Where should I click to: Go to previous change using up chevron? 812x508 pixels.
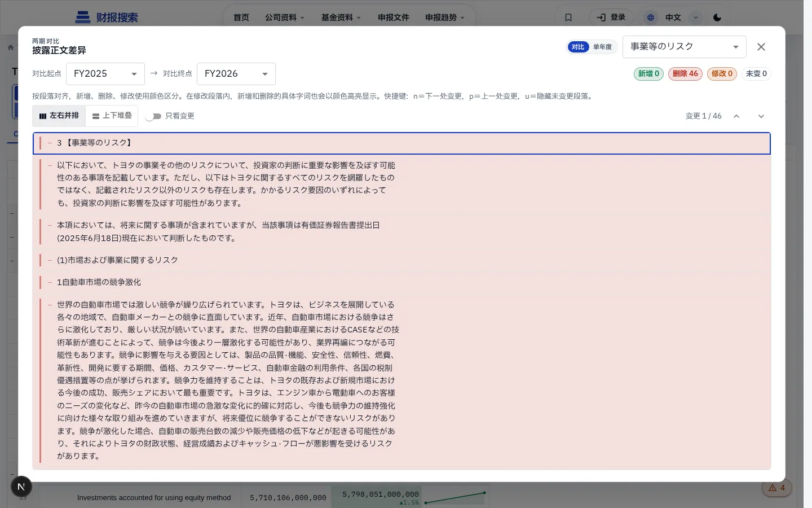pyautogui.click(x=736, y=116)
